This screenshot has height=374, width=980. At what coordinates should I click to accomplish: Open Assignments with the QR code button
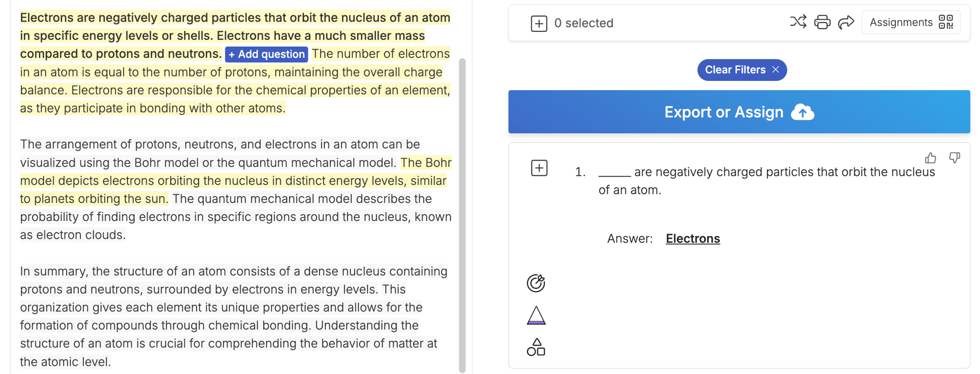(911, 22)
